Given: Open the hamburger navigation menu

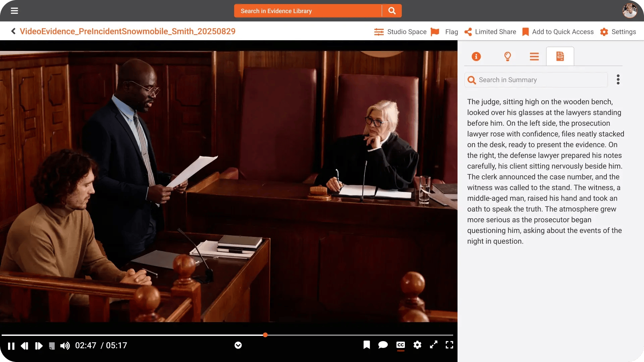Looking at the screenshot, I should [14, 11].
